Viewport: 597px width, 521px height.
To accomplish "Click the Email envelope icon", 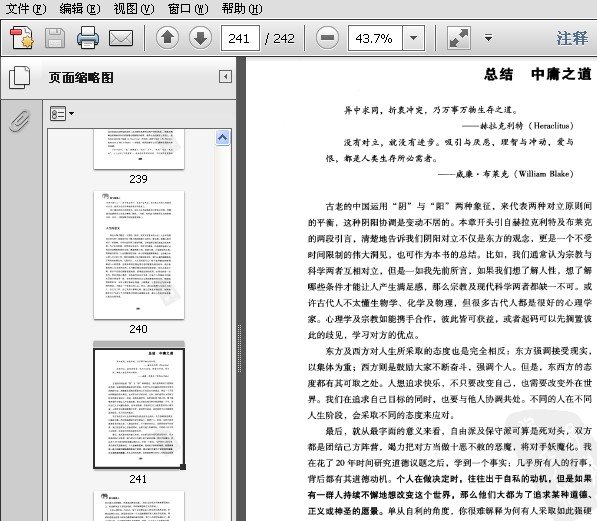I will pyautogui.click(x=121, y=38).
